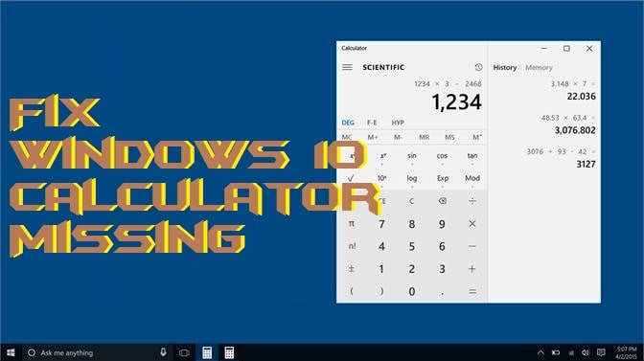Click the open parenthesis key

[351, 292]
